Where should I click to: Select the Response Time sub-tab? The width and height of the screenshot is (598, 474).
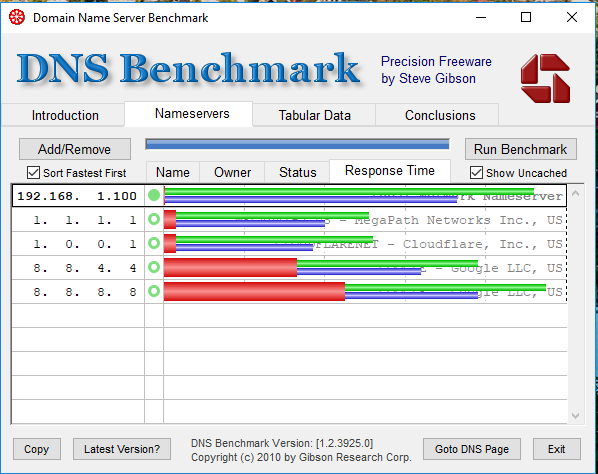pos(390,170)
